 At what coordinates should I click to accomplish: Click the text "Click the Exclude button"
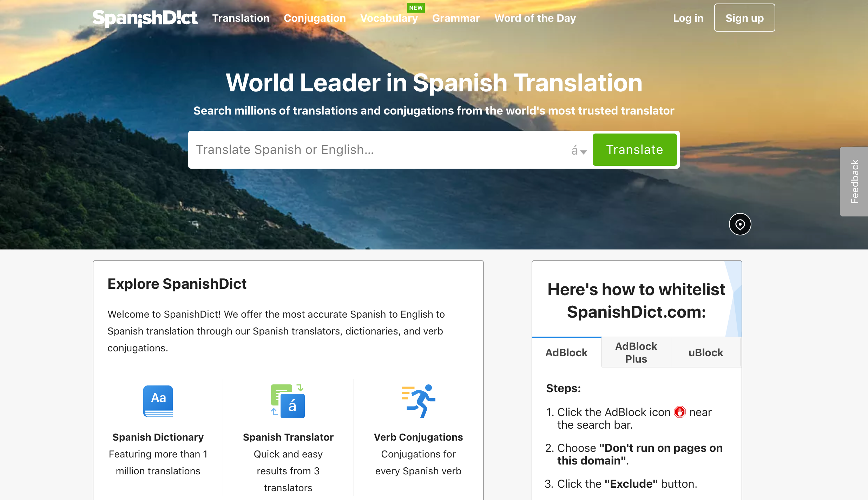[627, 484]
